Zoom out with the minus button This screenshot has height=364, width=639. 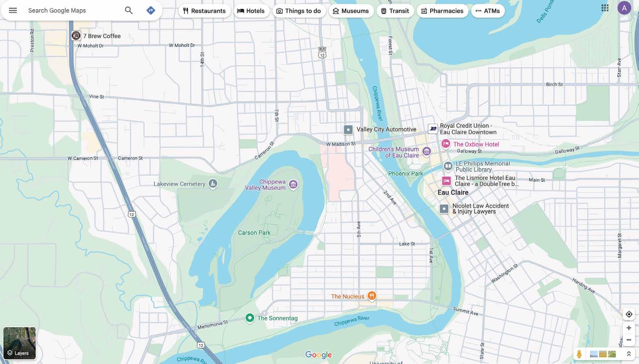coord(629,340)
